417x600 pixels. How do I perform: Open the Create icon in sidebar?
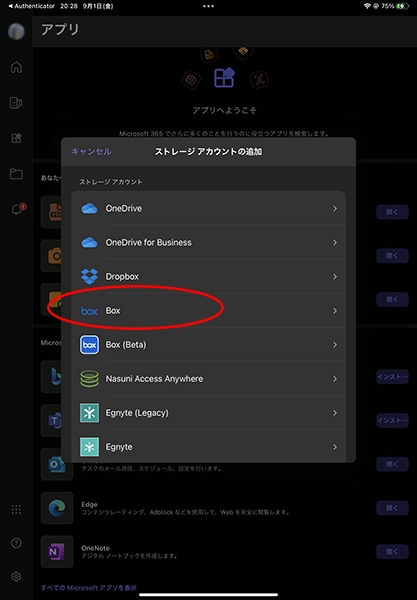(16, 103)
